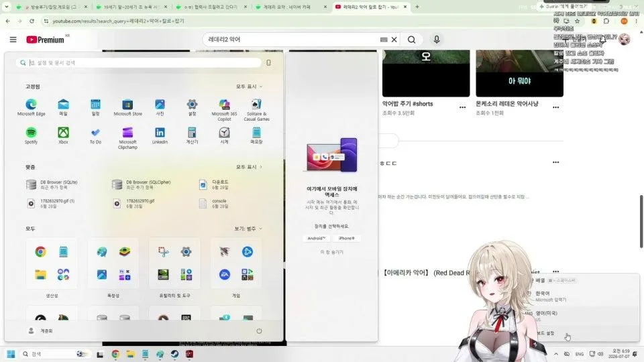Open the 보기: 범주 view dropdown
Image resolution: width=644 pixels, height=362 pixels.
(248, 229)
